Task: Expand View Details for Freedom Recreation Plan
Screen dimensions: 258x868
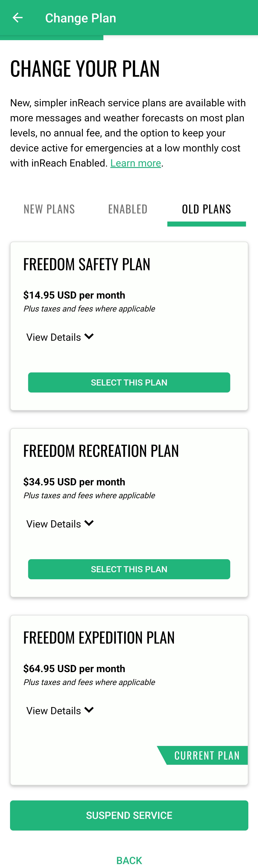Action: pos(60,524)
